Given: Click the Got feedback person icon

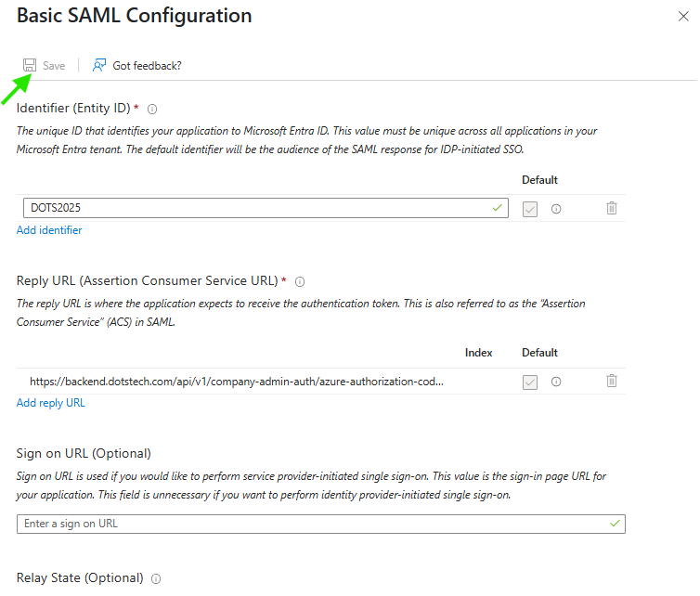Looking at the screenshot, I should pyautogui.click(x=99, y=66).
